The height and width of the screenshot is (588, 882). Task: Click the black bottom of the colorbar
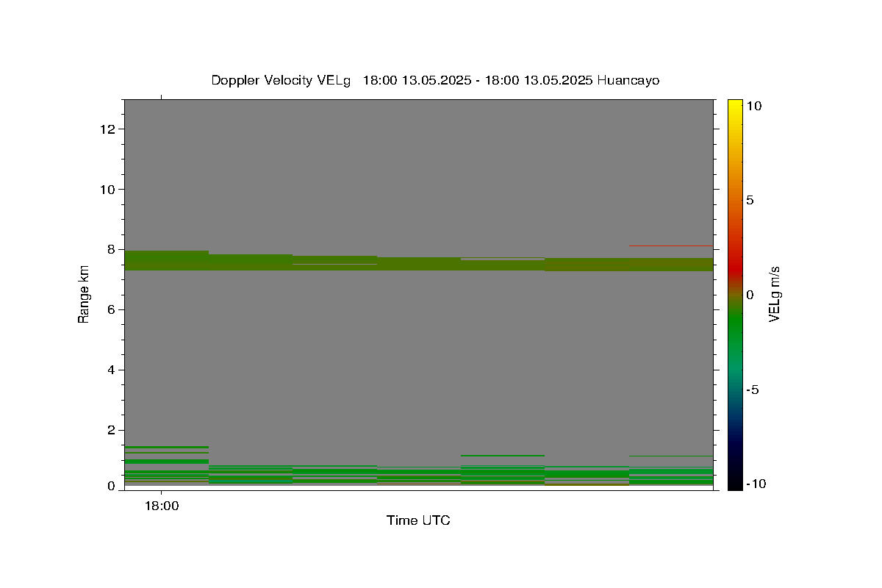coord(735,485)
